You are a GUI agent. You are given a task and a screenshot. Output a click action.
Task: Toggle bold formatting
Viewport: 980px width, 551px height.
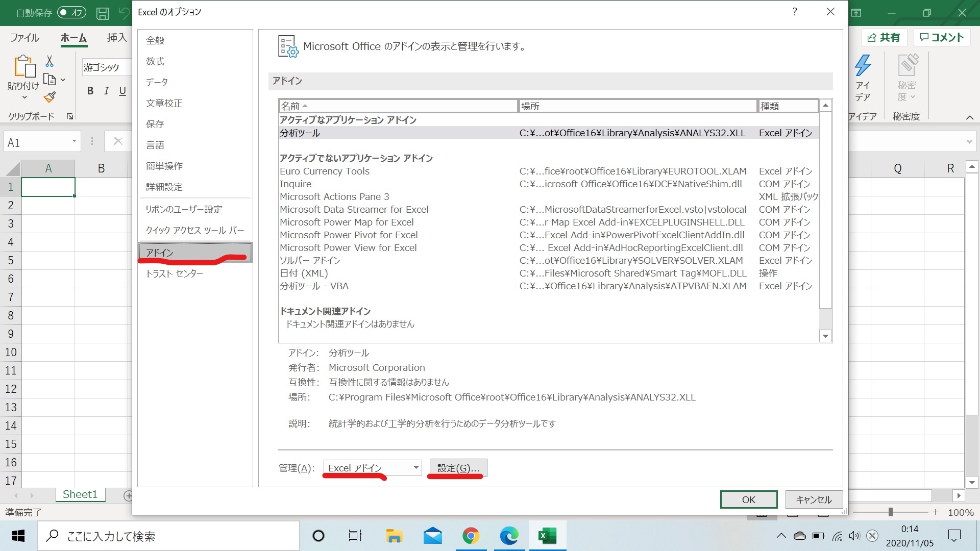coord(90,91)
